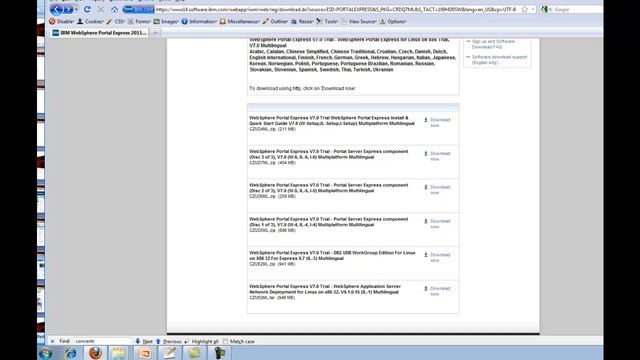Launch Internet Explorer from the taskbar
The height and width of the screenshot is (360, 640).
coord(71,353)
